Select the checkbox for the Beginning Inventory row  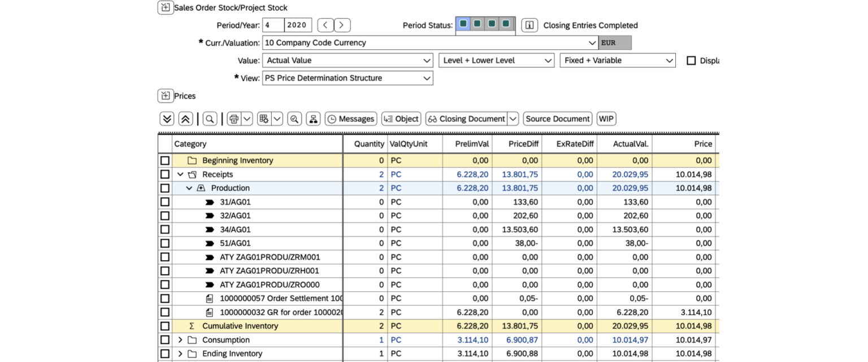point(164,160)
